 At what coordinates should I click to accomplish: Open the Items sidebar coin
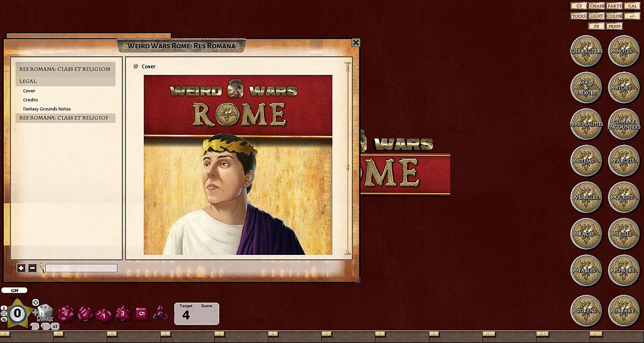point(586,161)
